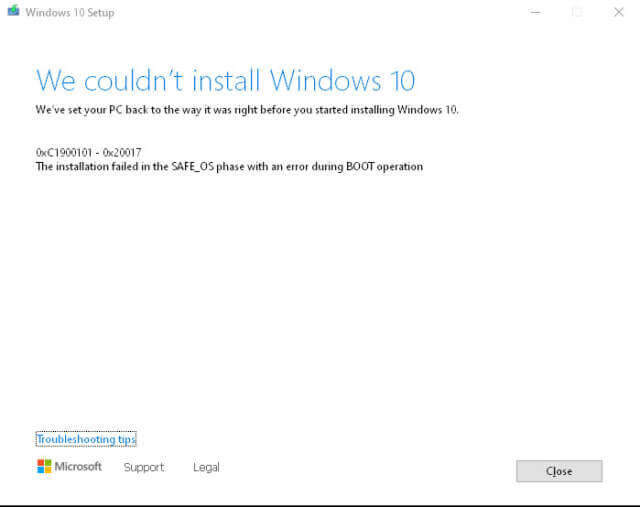
Task: Click the Microsoft logo
Action: pyautogui.click(x=69, y=466)
